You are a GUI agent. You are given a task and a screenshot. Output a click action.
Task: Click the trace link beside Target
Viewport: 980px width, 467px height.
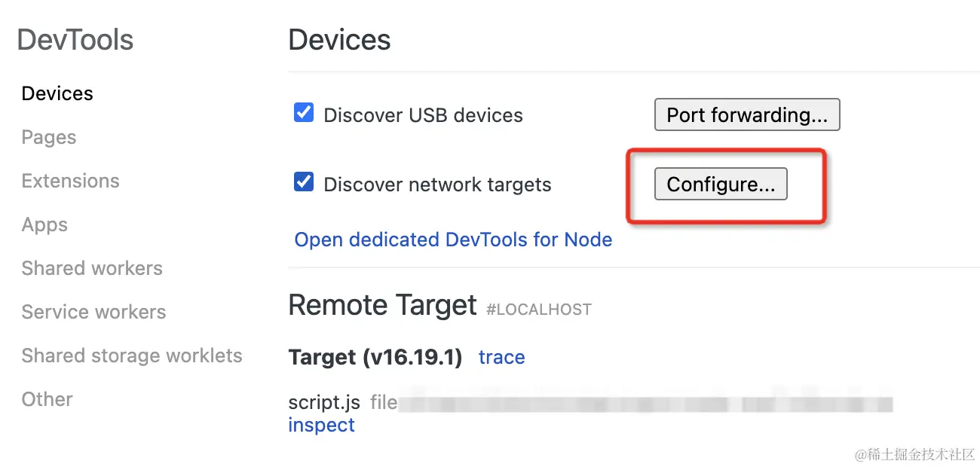click(x=501, y=357)
